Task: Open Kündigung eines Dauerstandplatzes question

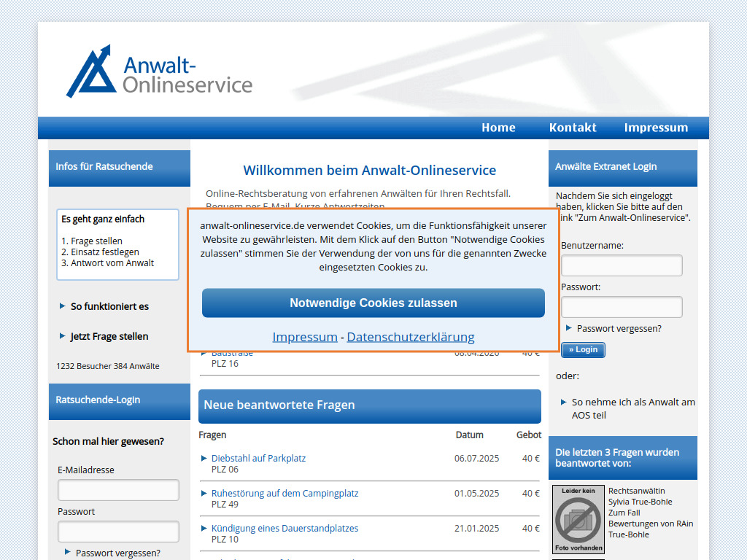Action: point(285,529)
